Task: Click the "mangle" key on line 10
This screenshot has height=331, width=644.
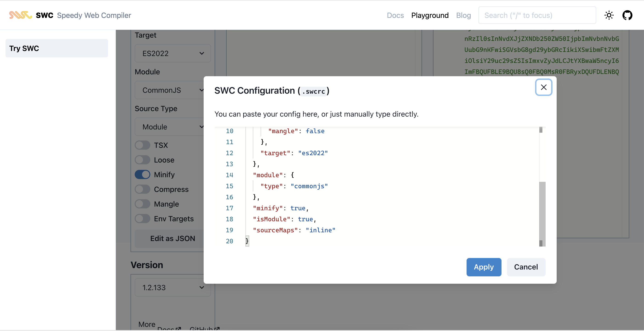Action: [283, 131]
